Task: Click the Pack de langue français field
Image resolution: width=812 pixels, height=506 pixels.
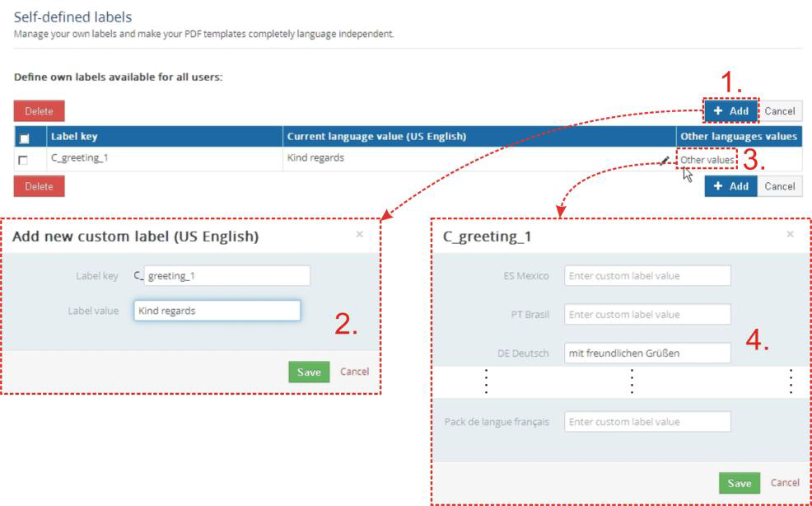Action: coord(647,421)
